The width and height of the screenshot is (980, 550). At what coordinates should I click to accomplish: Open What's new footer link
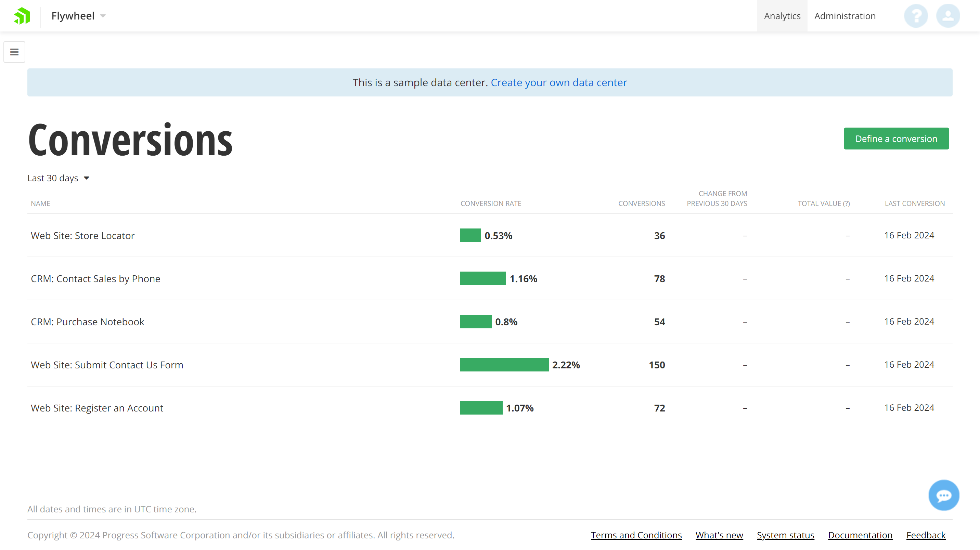tap(719, 535)
